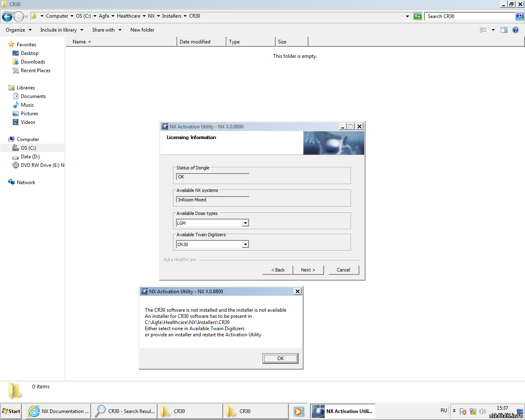
Task: Launch Internet Explorer NX Documentation taskbar item
Action: (58, 411)
